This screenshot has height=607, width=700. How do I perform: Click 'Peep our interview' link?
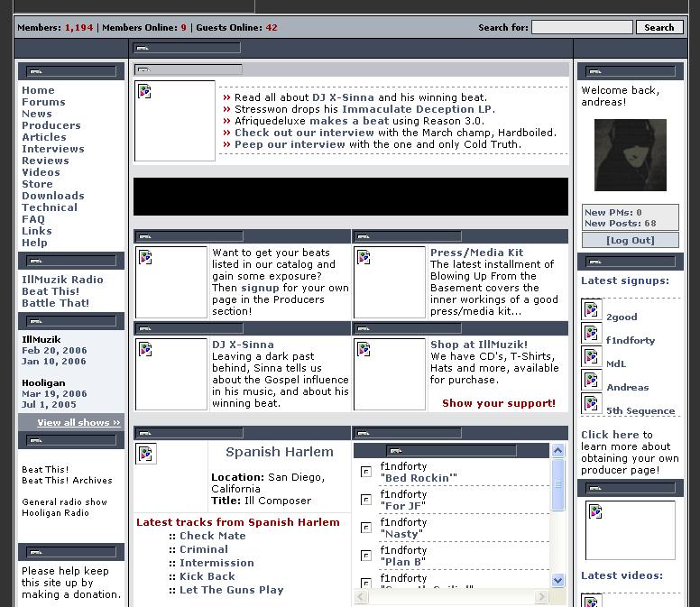[290, 144]
